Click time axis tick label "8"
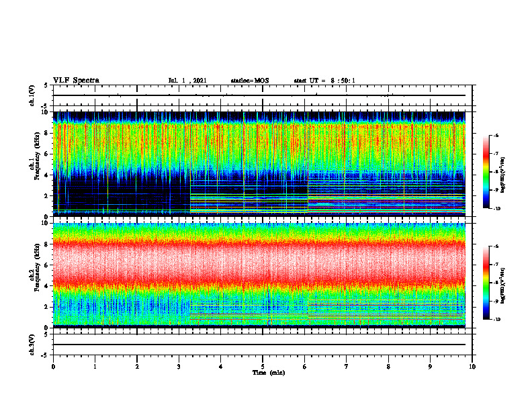Viewport: 532px width, 411px height. tap(388, 367)
